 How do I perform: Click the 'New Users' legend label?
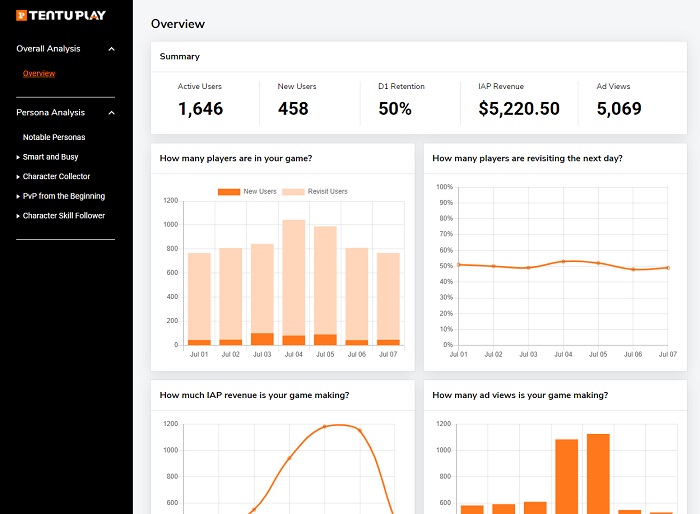tap(260, 192)
